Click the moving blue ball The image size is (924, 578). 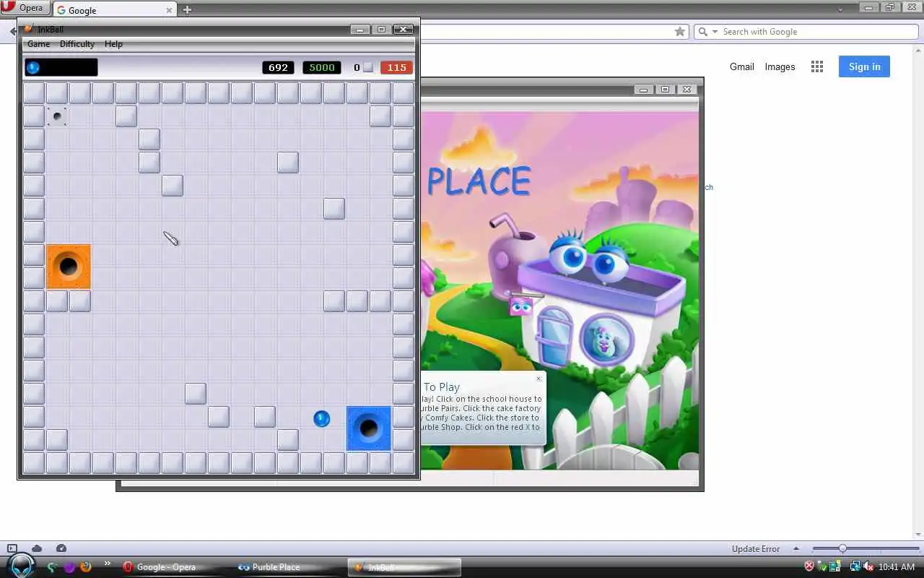(x=322, y=418)
